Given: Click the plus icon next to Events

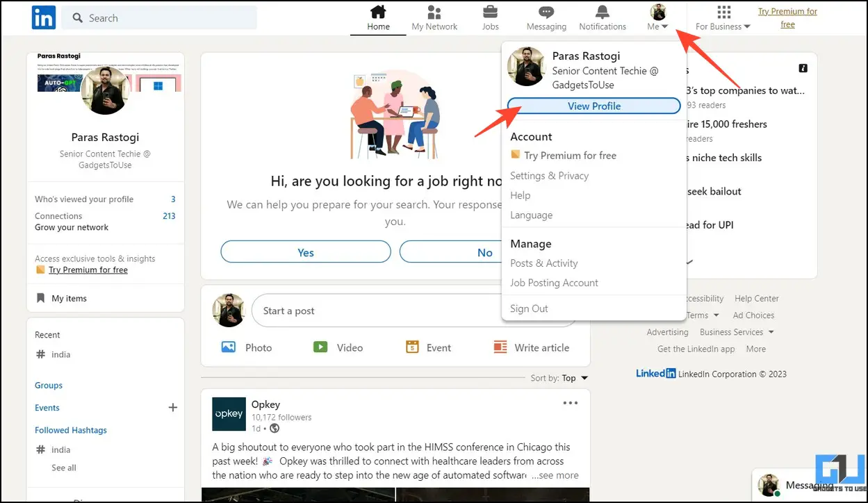Looking at the screenshot, I should pyautogui.click(x=173, y=408).
